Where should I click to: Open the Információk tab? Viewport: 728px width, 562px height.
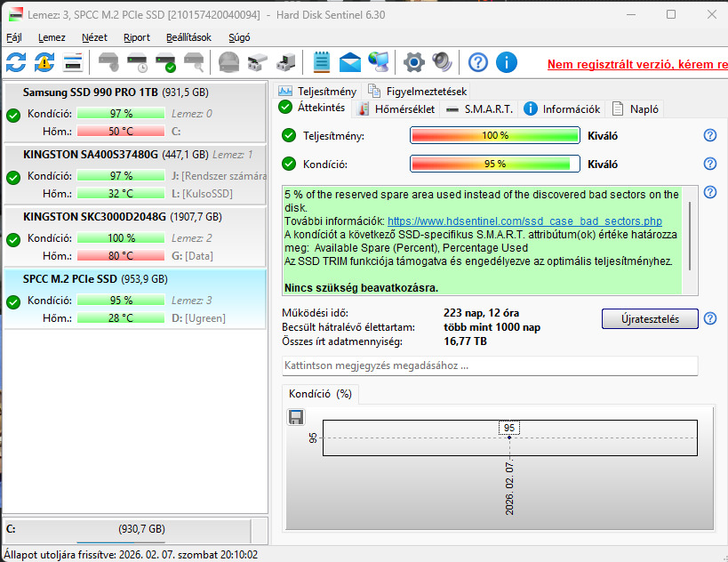pyautogui.click(x=562, y=109)
